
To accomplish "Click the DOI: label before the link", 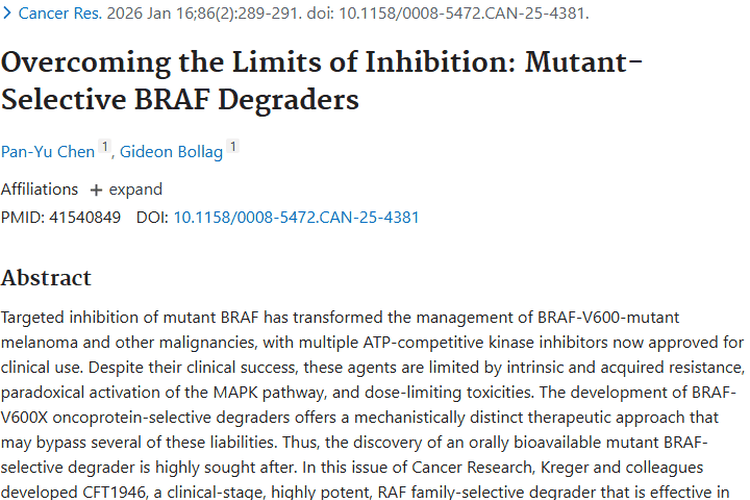I will (x=152, y=217).
